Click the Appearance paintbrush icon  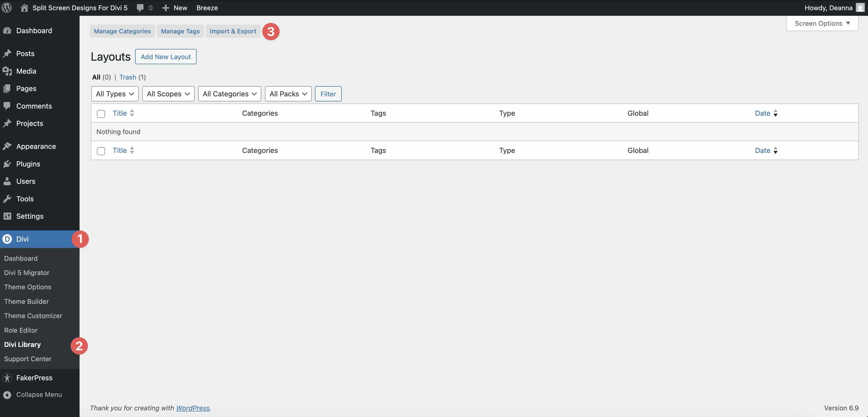pos(8,146)
